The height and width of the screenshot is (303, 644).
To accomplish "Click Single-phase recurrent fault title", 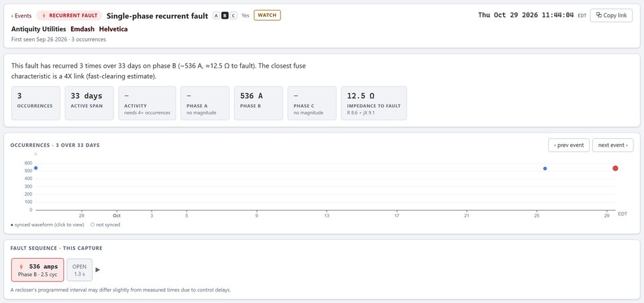I will tap(157, 15).
